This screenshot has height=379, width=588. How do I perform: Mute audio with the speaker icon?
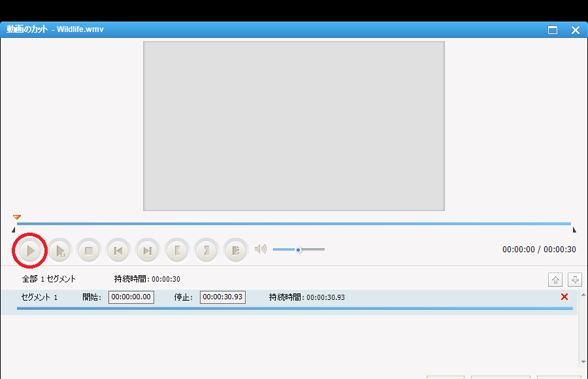click(260, 249)
